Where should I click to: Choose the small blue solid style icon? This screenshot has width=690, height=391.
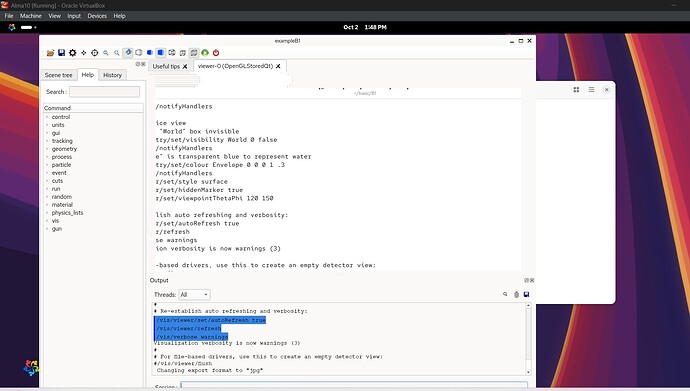click(x=150, y=53)
